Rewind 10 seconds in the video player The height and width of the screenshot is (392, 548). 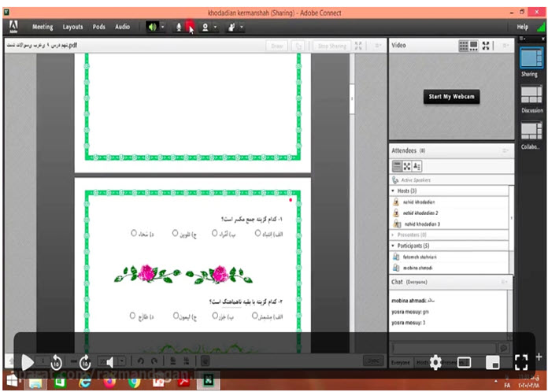56,363
